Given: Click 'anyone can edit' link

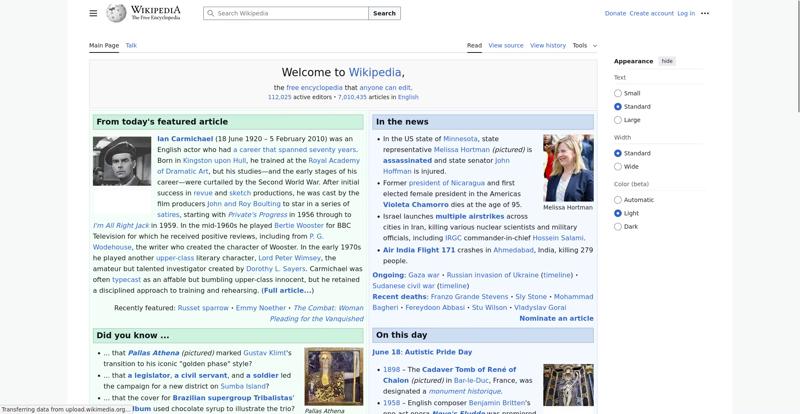Looking at the screenshot, I should pyautogui.click(x=385, y=88).
